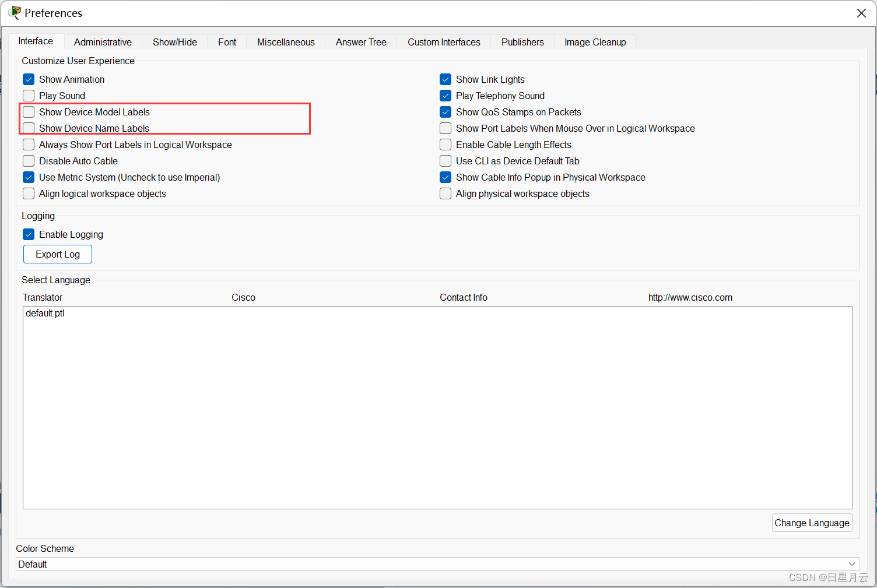
Task: Open the Publishers tab
Action: click(522, 42)
